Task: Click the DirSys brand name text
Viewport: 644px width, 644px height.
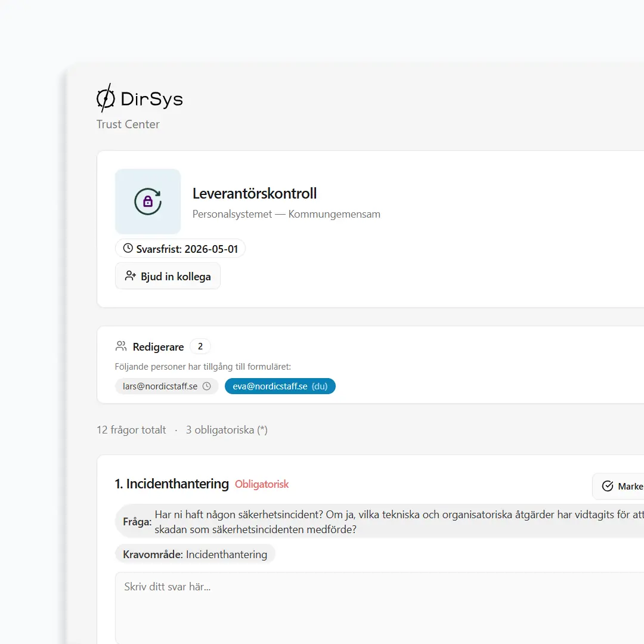Action: (x=151, y=99)
